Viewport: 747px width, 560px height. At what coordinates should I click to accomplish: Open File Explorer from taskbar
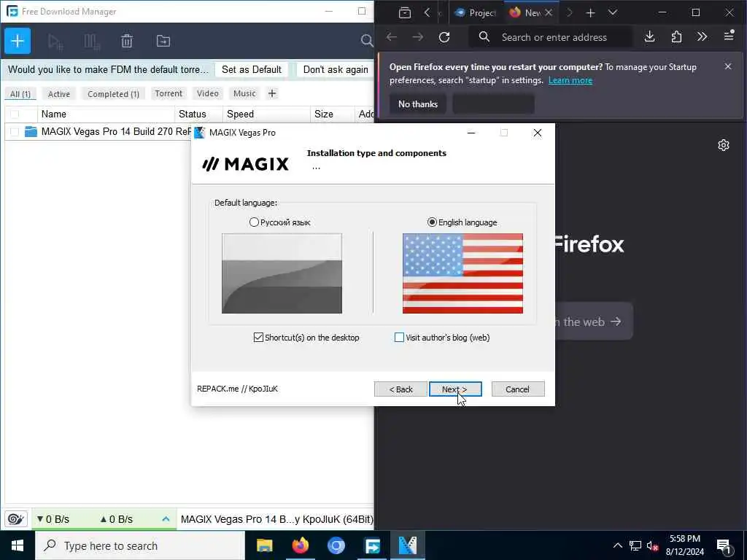coord(264,545)
